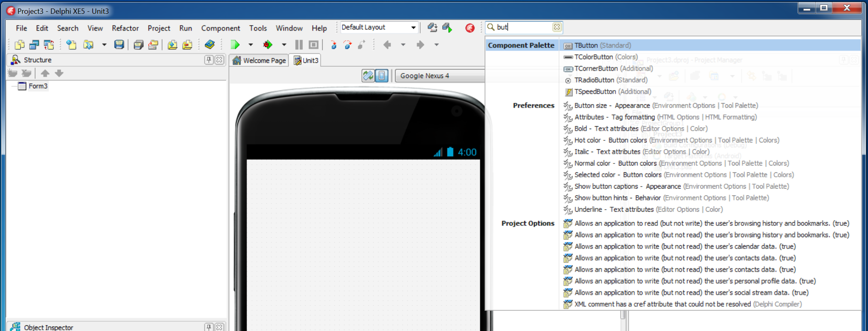
Task: Pin the Structure panel
Action: (x=208, y=60)
